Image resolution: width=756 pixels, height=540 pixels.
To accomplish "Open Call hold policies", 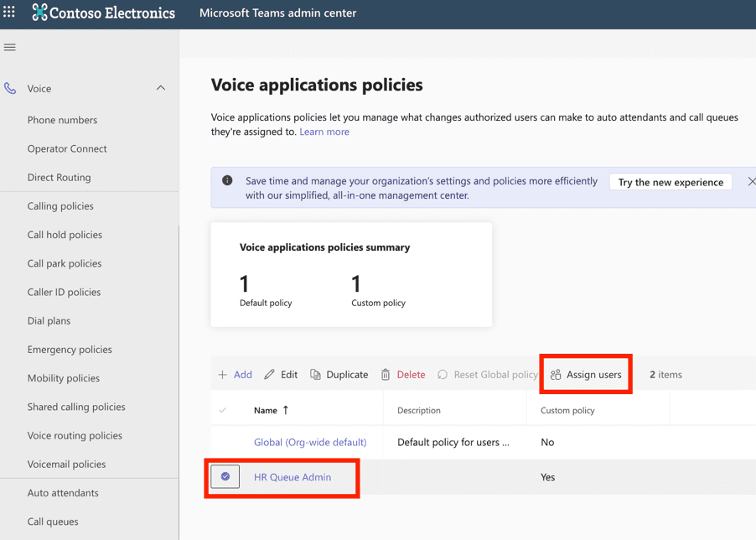I will coord(65,235).
